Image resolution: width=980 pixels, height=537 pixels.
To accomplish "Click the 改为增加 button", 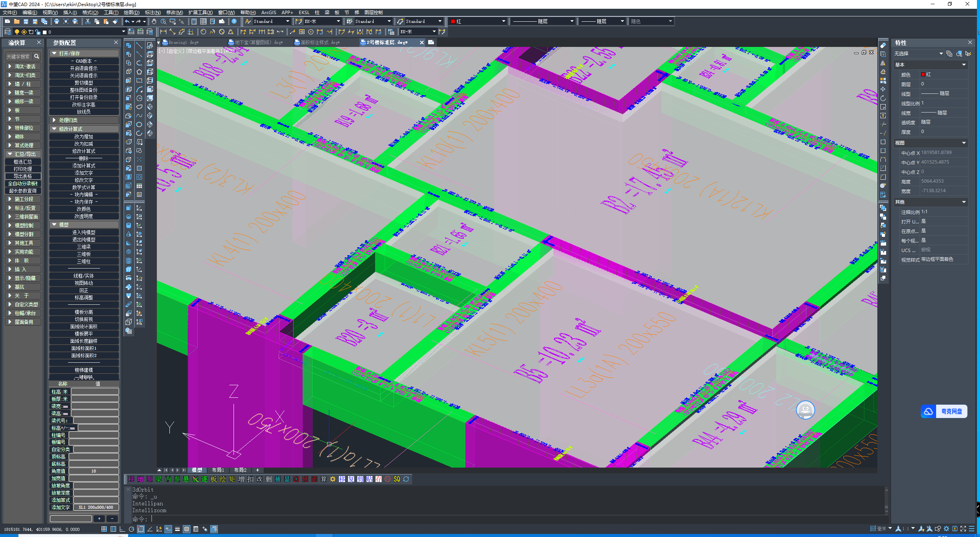I will point(84,137).
